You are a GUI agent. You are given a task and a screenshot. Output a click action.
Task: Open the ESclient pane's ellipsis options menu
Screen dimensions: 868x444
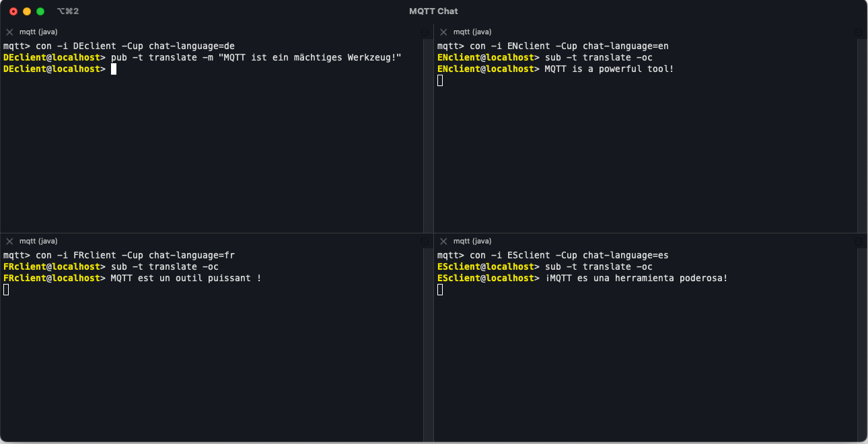click(x=859, y=241)
